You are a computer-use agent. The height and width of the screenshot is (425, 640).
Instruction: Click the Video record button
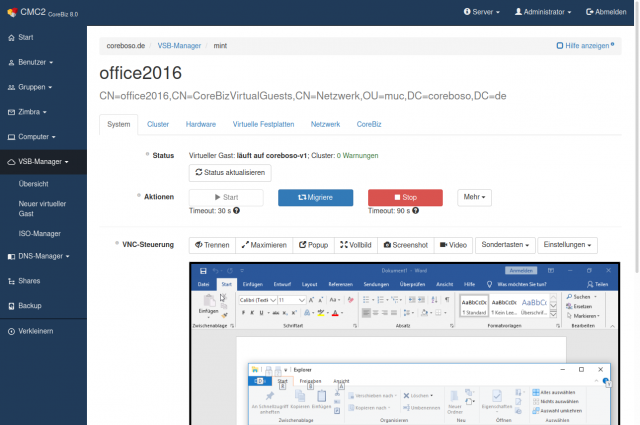tap(453, 245)
